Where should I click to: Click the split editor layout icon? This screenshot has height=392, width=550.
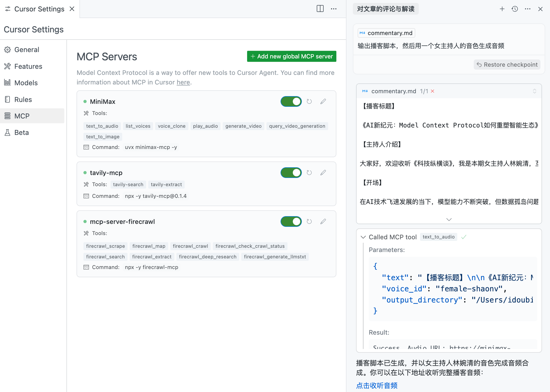[320, 9]
